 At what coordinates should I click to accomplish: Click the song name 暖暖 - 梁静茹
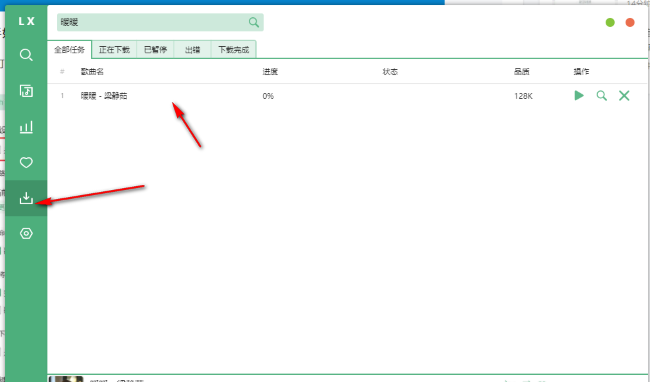tap(104, 96)
